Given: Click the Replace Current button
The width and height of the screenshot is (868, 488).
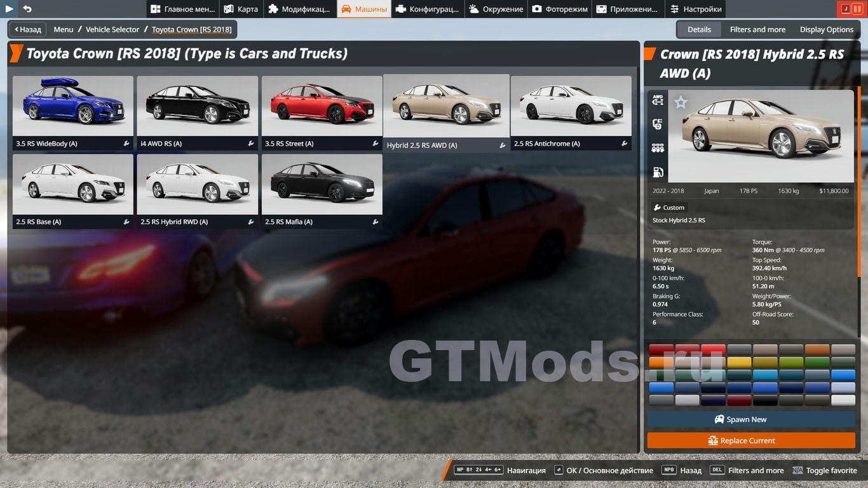Looking at the screenshot, I should (751, 440).
